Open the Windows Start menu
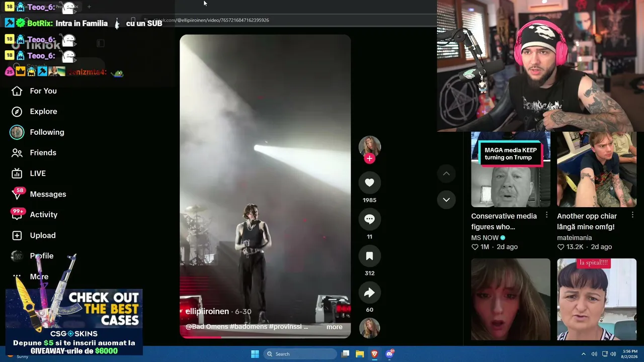This screenshot has height=362, width=644. [255, 354]
